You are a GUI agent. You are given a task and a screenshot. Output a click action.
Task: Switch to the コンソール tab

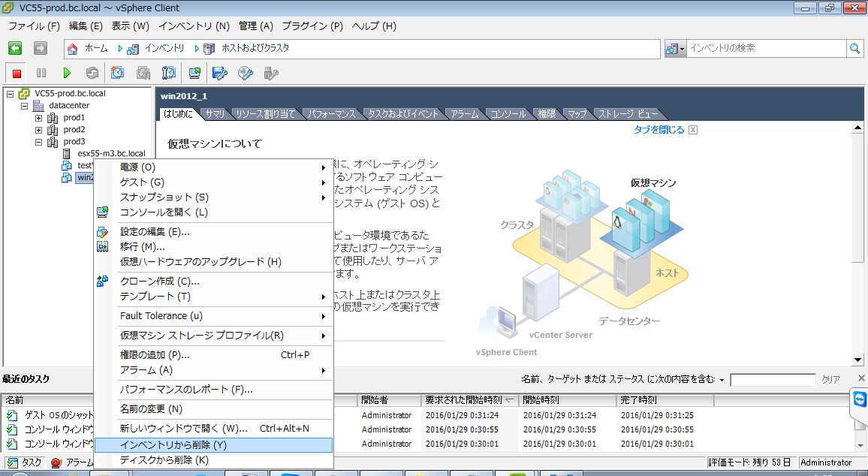click(x=508, y=114)
